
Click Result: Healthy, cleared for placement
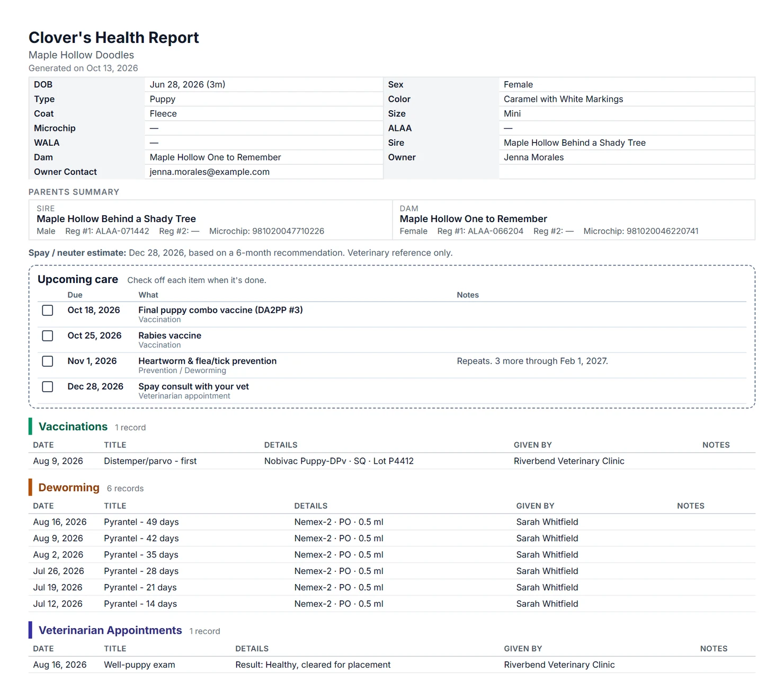[313, 665]
